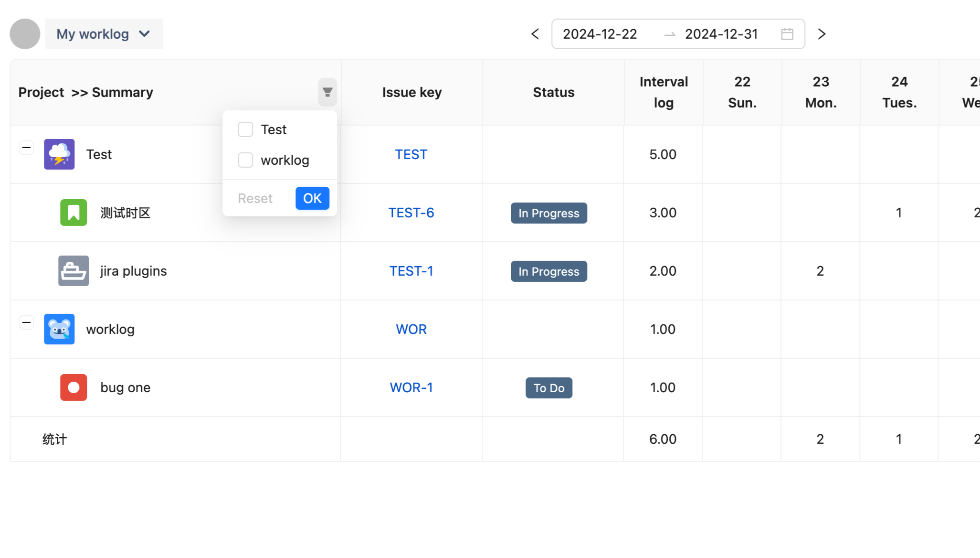Click the calendar icon in date range

(x=787, y=34)
